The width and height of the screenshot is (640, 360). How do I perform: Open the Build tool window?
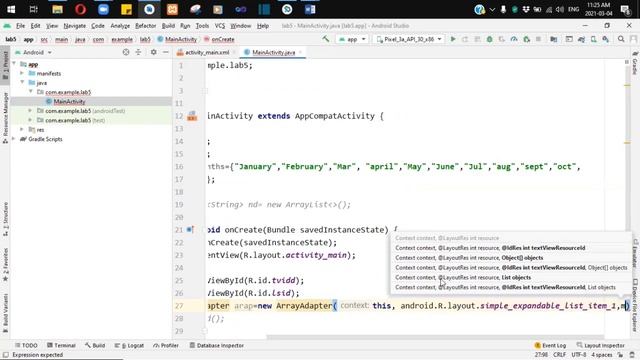pos(95,345)
